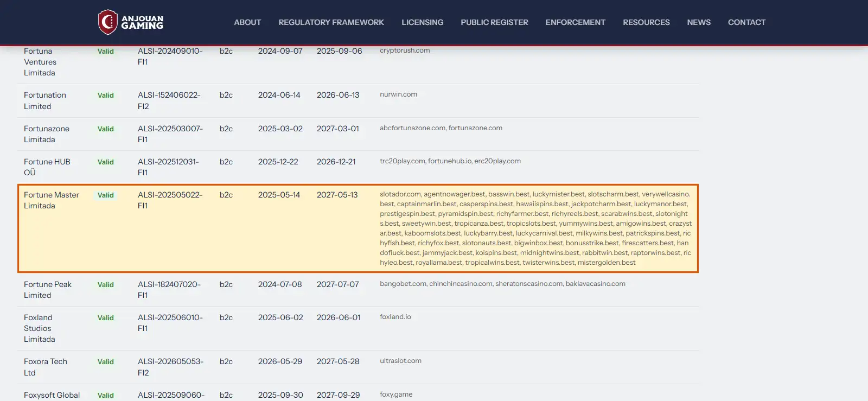This screenshot has height=401, width=868.
Task: Click the abcfortunazone.com, fortunazone.com domains
Action: click(441, 128)
